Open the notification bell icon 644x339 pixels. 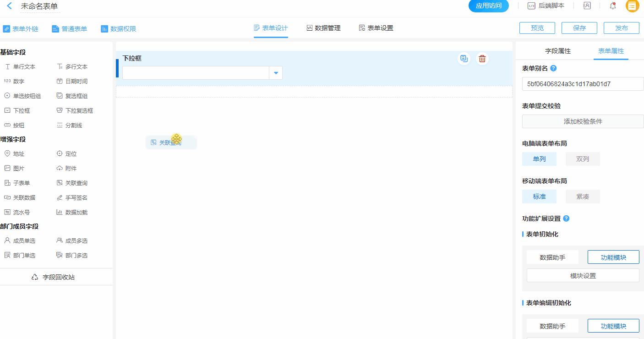click(x=612, y=6)
